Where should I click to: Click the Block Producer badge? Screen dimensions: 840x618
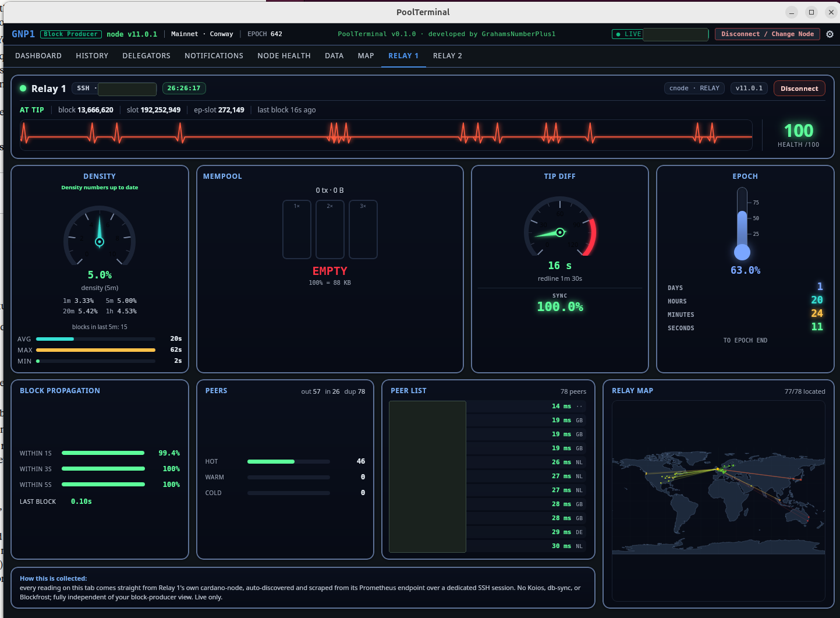pos(71,34)
